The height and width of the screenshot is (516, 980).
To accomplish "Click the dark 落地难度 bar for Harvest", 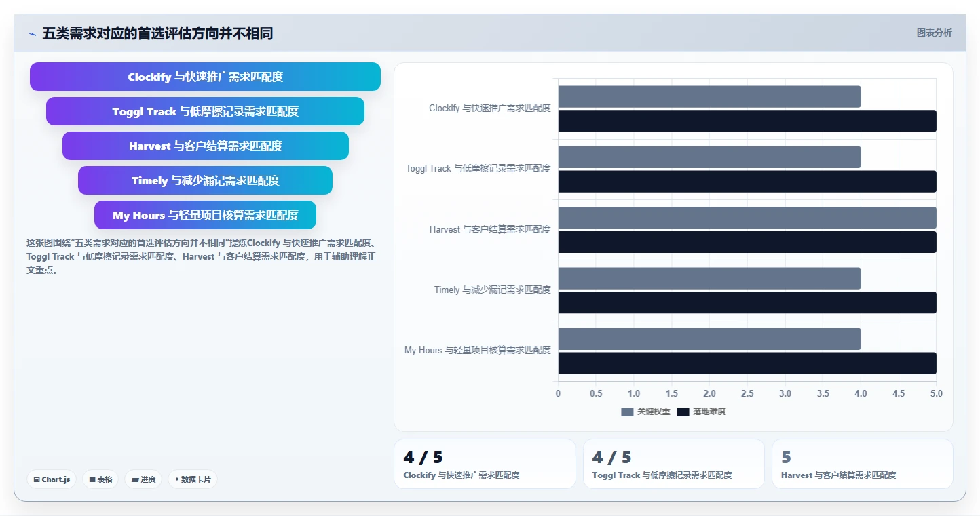I will (x=747, y=242).
